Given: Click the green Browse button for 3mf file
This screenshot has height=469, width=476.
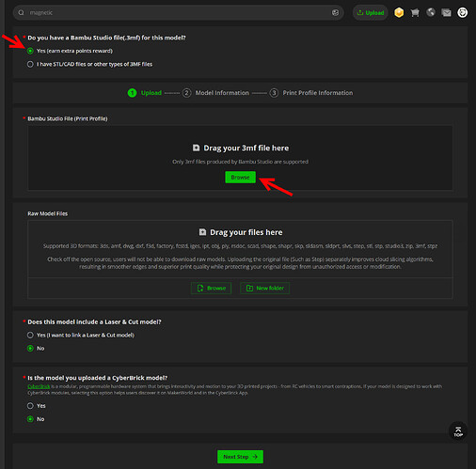Looking at the screenshot, I should pos(240,178).
